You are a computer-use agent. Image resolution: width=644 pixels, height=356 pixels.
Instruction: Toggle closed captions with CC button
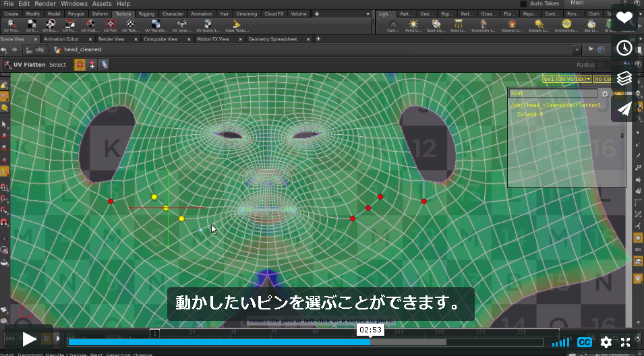(584, 342)
